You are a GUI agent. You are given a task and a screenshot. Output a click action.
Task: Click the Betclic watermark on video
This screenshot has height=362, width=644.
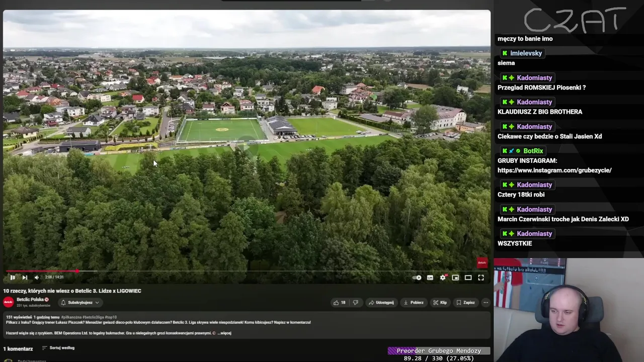tap(482, 262)
